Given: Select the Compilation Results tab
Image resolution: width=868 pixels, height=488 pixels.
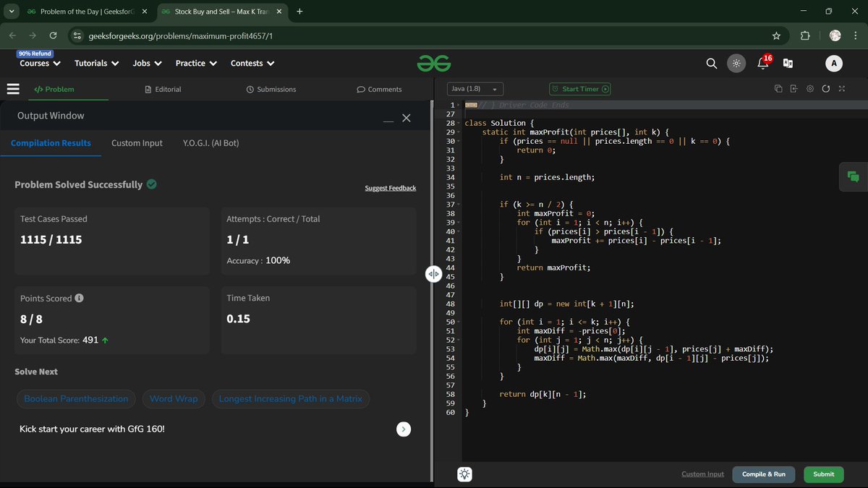Looking at the screenshot, I should coord(51,143).
